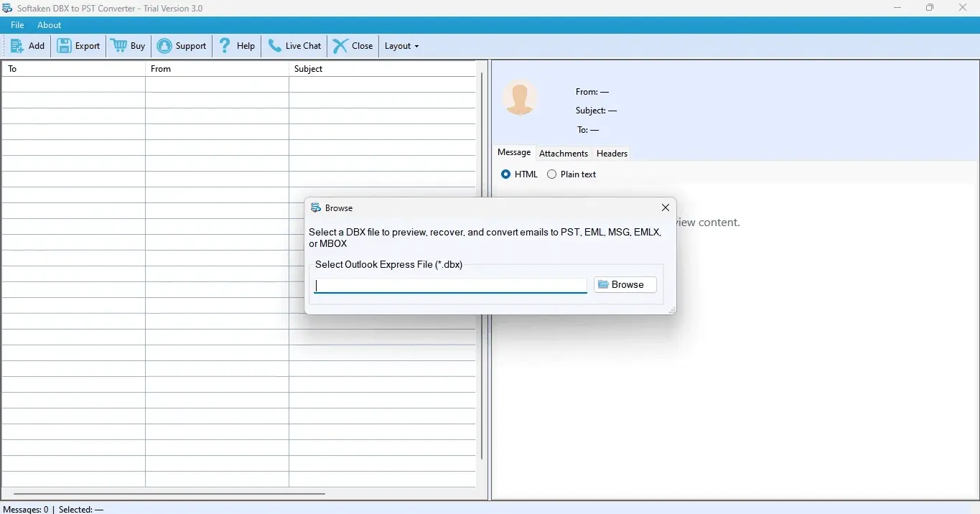Screen dimensions: 980x514
Task: Click the Help question mark icon
Action: tap(225, 46)
